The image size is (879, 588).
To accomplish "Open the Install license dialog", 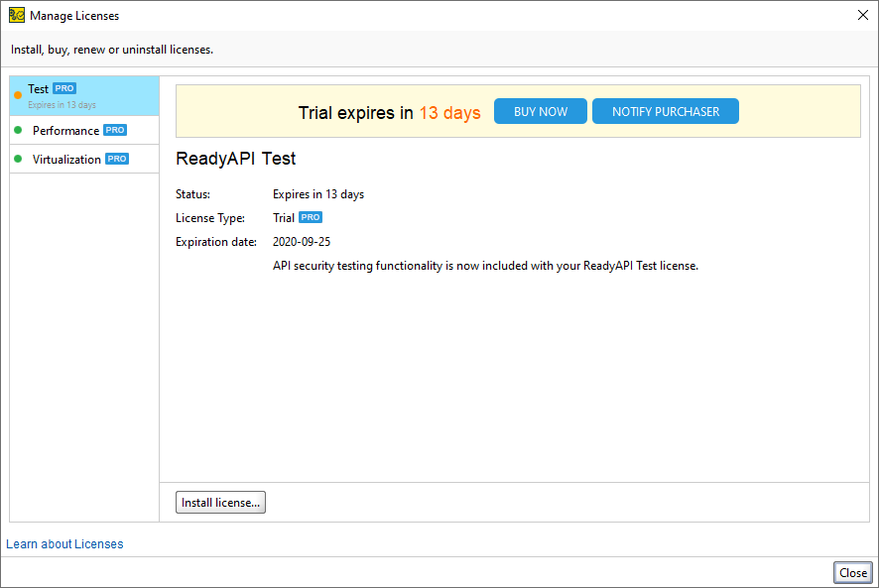I will pyautogui.click(x=220, y=503).
